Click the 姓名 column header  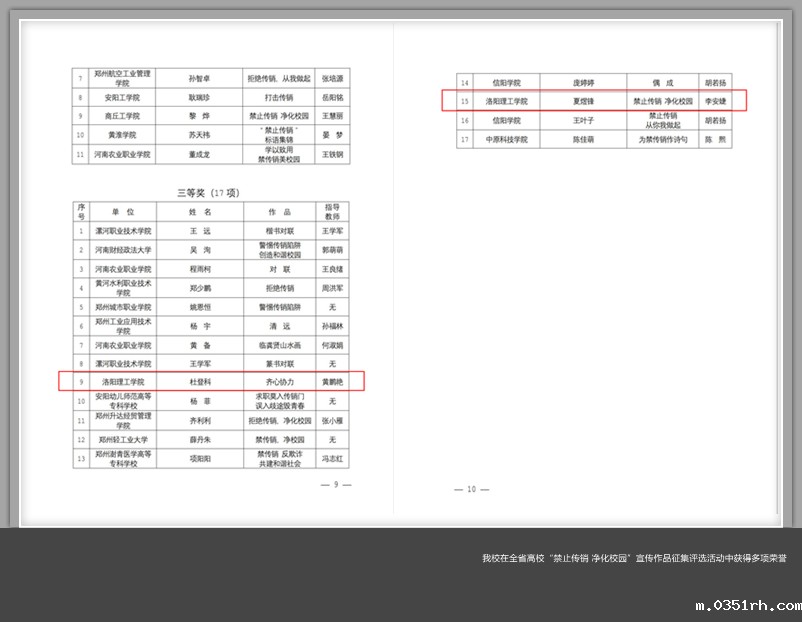(x=202, y=213)
